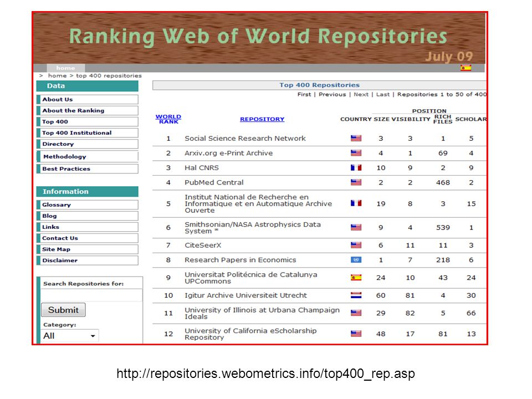Image resolution: width=532 pixels, height=399 pixels.
Task: Click home link in breadcrumb trail
Action: click(57, 76)
